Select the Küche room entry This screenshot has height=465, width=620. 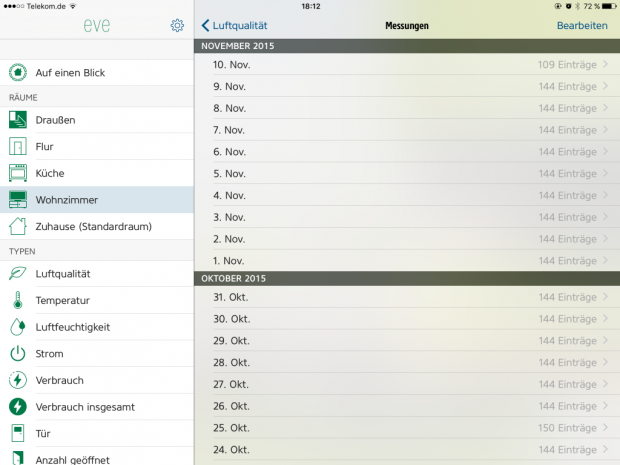pos(97,173)
